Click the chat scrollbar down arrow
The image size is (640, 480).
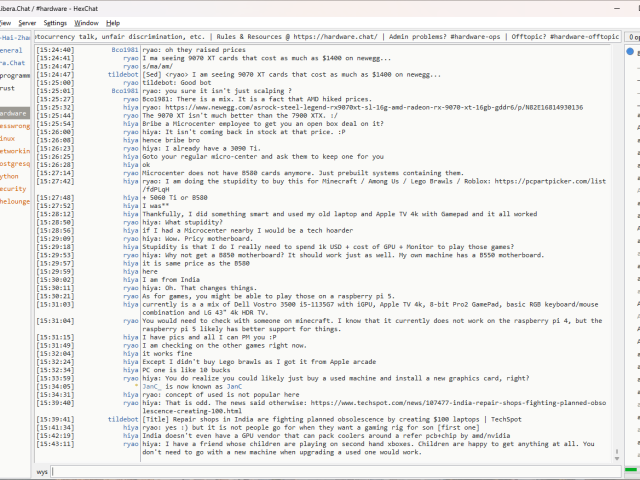pyautogui.click(x=617, y=459)
